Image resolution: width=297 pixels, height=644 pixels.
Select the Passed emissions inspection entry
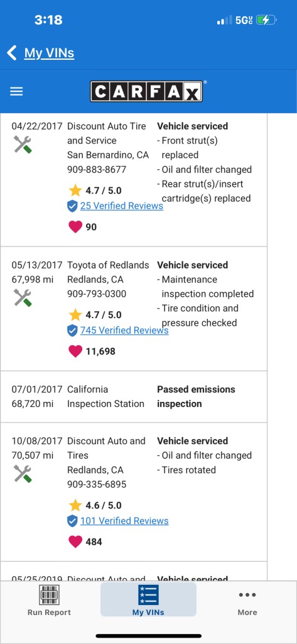(134, 397)
